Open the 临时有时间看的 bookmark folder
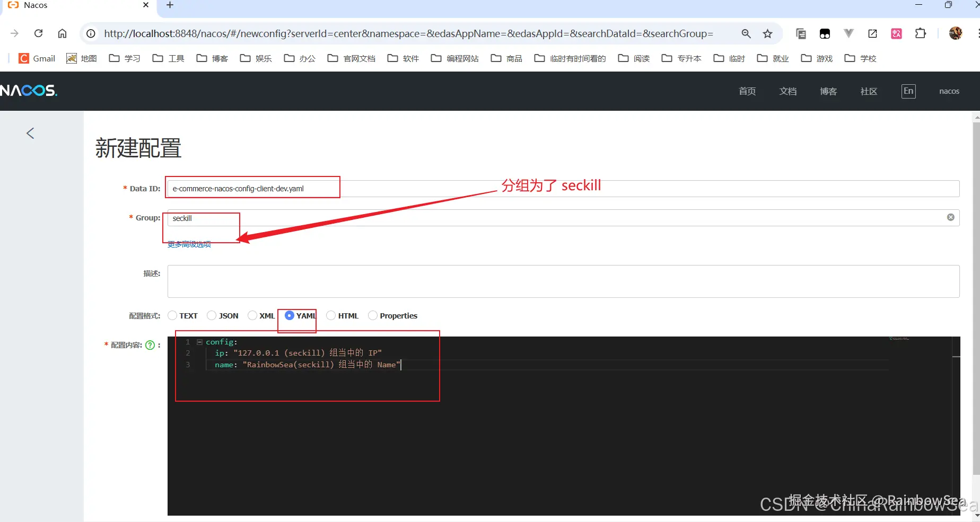The height and width of the screenshot is (522, 980). [570, 58]
